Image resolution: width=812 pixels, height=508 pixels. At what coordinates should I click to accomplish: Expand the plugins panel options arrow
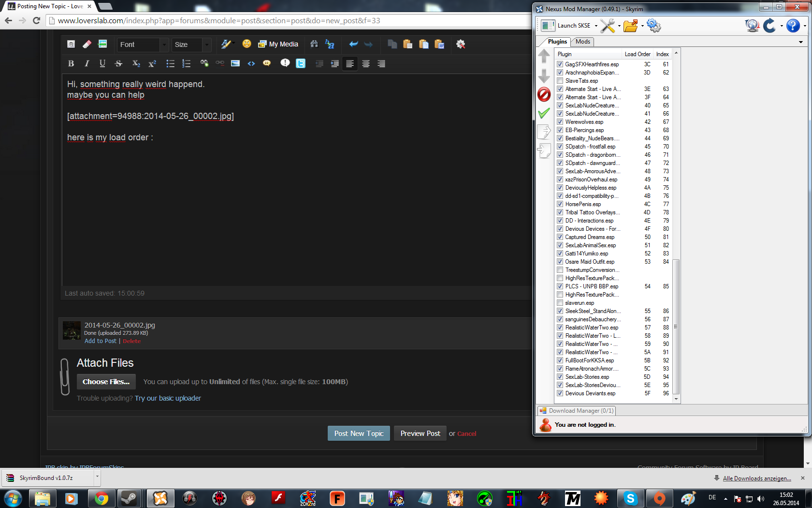click(800, 42)
